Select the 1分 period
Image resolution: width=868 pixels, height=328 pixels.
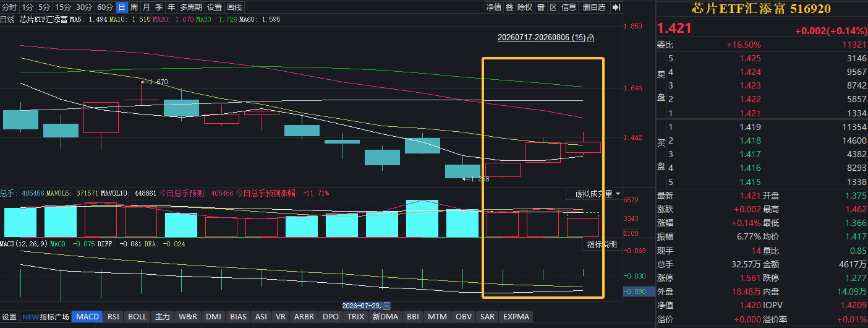[27, 7]
